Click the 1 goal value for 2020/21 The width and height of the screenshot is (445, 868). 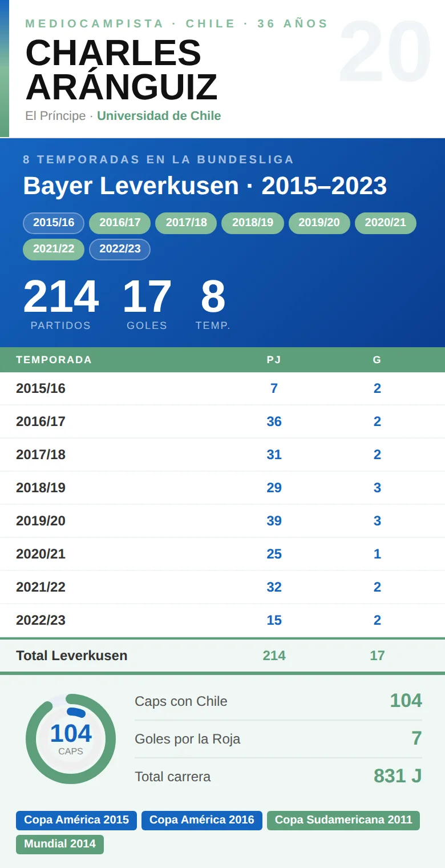377,554
